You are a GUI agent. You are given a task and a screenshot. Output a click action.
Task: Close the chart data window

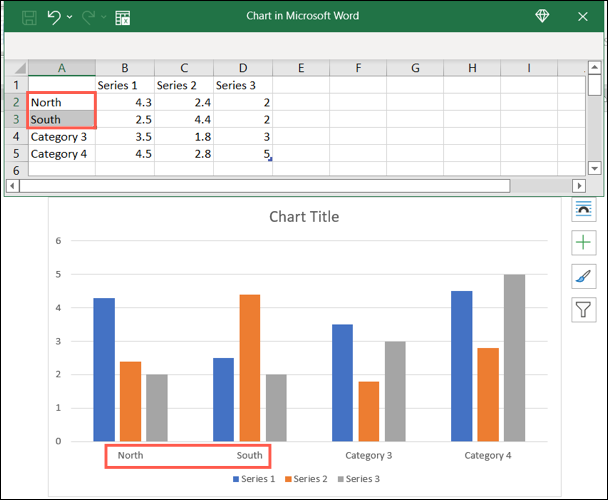click(582, 17)
